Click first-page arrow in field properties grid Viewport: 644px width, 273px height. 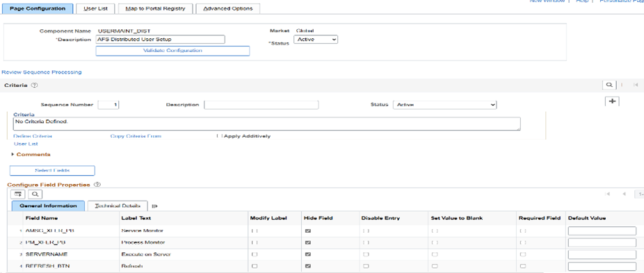607,194
